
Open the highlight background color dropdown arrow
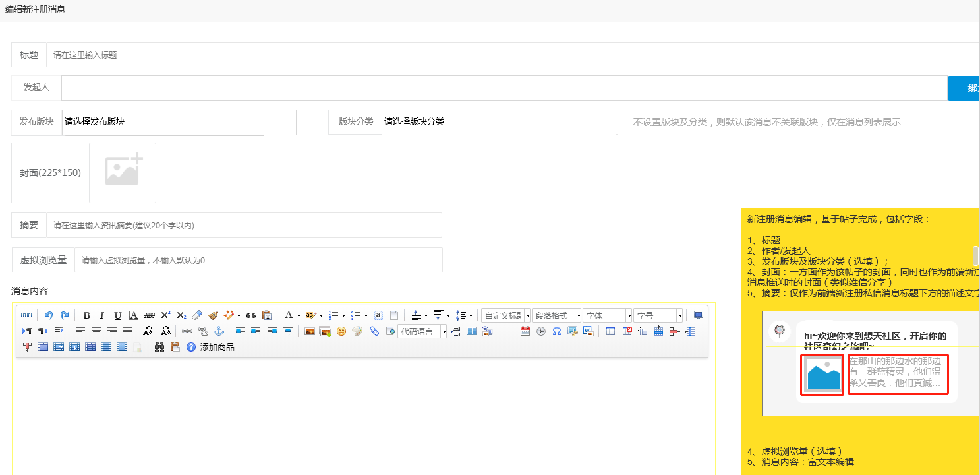pos(322,316)
